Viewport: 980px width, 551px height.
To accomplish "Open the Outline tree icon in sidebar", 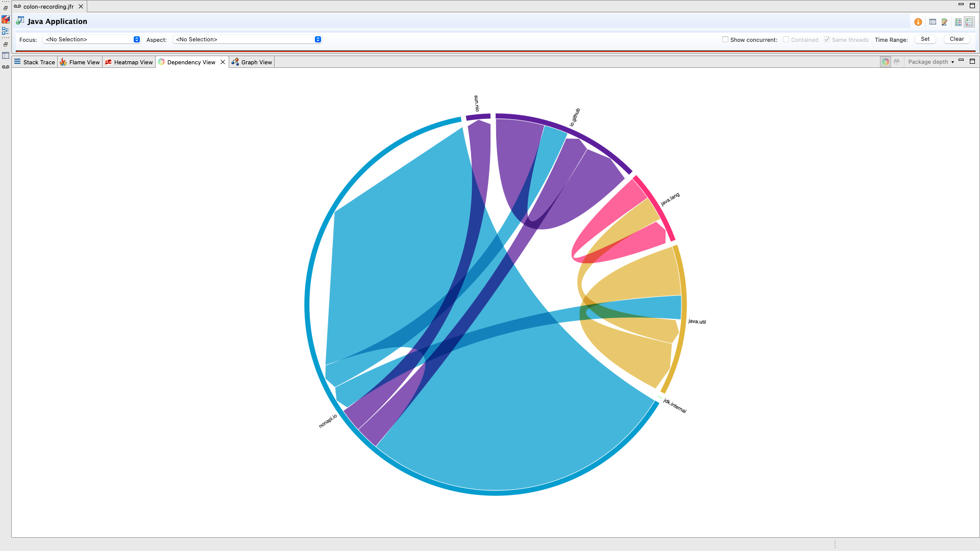I will [x=6, y=31].
